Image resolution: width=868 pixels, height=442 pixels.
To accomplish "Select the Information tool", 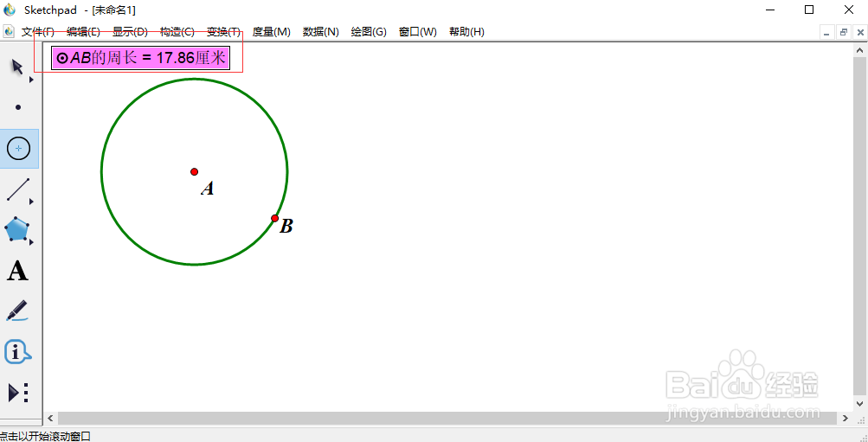I will [x=17, y=352].
